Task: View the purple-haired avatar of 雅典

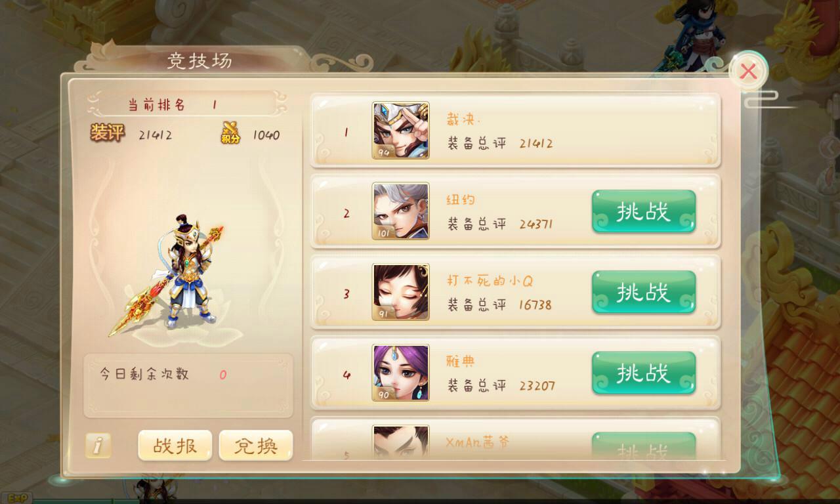Action: pyautogui.click(x=401, y=373)
